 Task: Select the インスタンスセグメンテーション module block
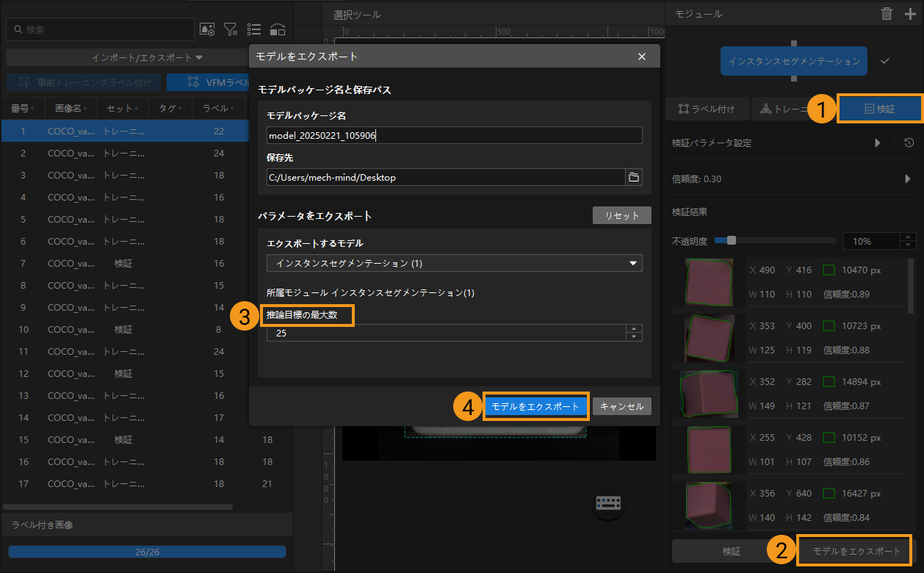pyautogui.click(x=794, y=61)
